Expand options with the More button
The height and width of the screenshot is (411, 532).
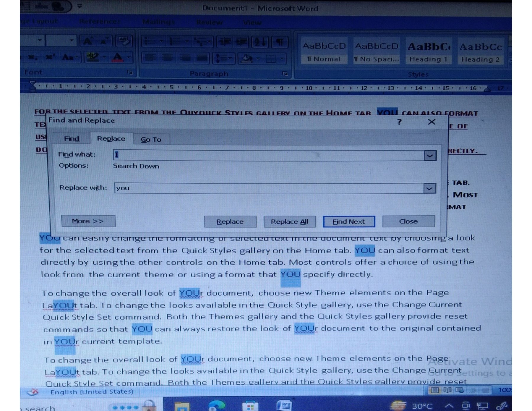click(x=88, y=221)
